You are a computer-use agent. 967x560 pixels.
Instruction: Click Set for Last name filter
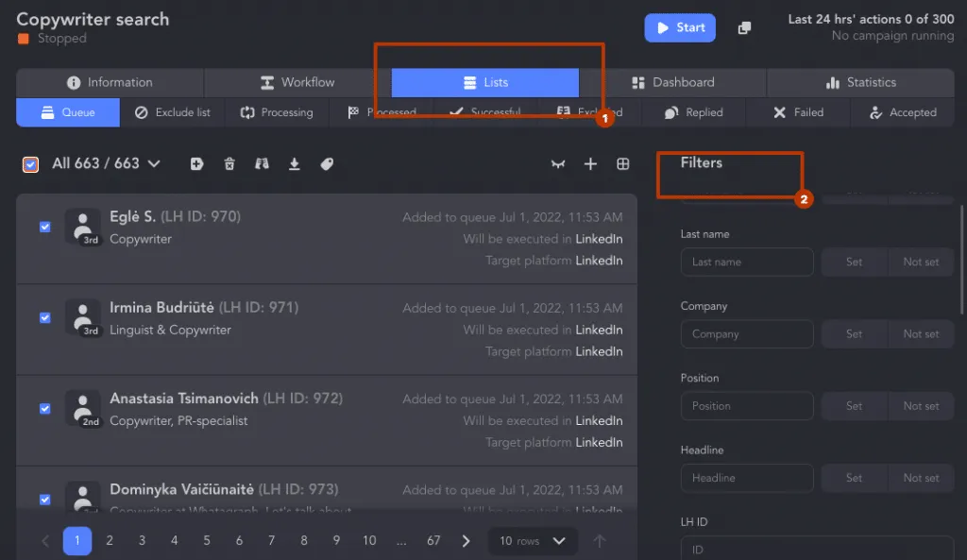tap(854, 263)
